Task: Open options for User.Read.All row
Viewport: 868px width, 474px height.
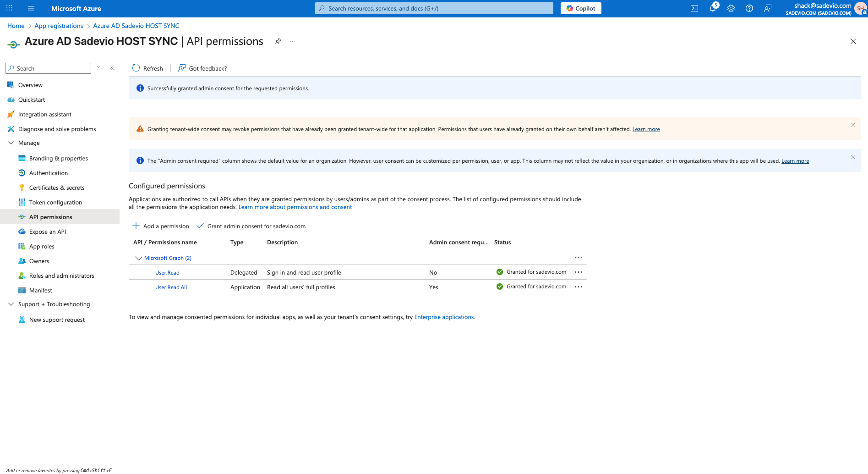Action: [579, 287]
